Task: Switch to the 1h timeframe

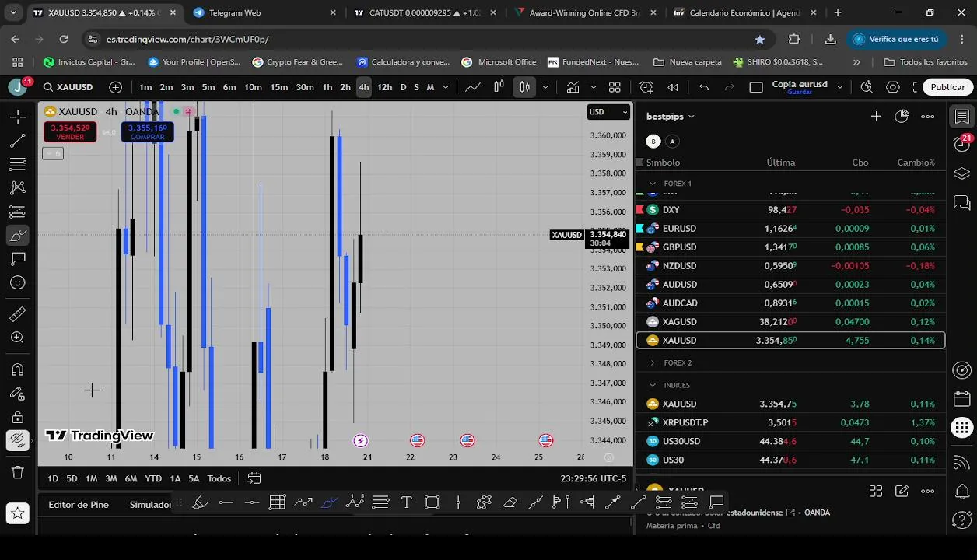Action: (x=327, y=87)
